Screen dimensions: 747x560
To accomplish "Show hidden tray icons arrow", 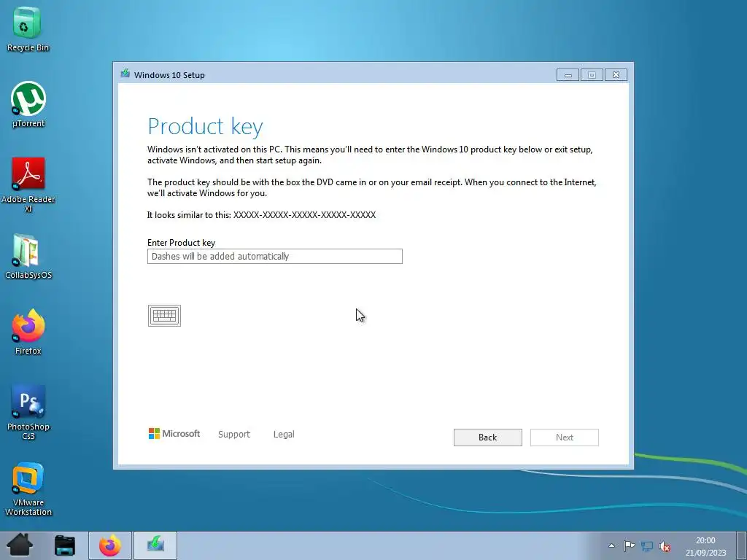I will pyautogui.click(x=612, y=545).
